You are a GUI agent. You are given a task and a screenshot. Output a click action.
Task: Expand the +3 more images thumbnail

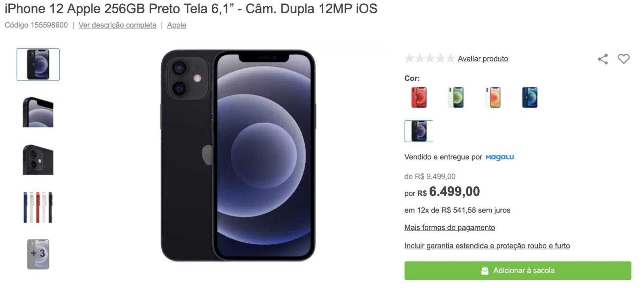click(38, 254)
